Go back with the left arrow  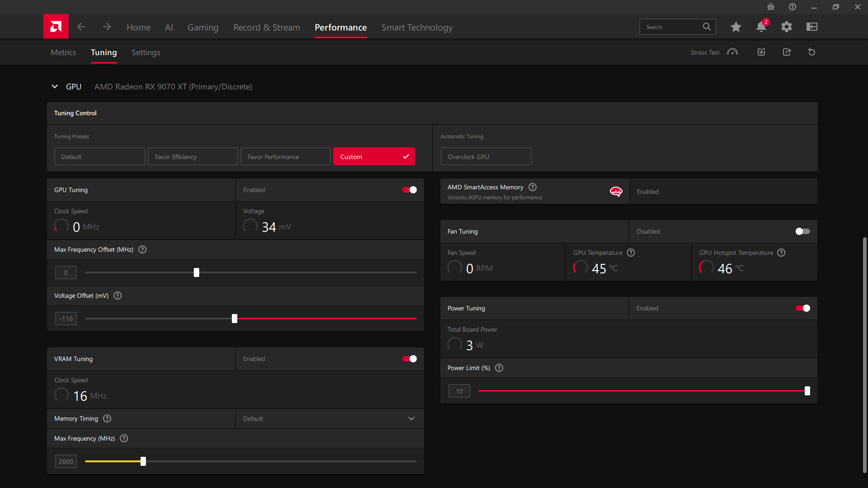coord(81,27)
